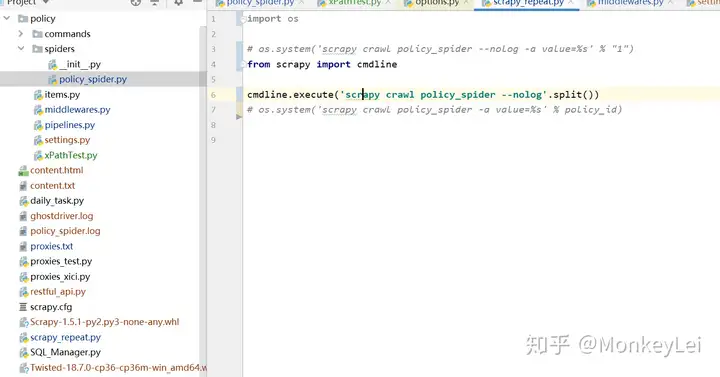Click the 'import os' text on line 1
The image size is (720, 377).
click(273, 19)
